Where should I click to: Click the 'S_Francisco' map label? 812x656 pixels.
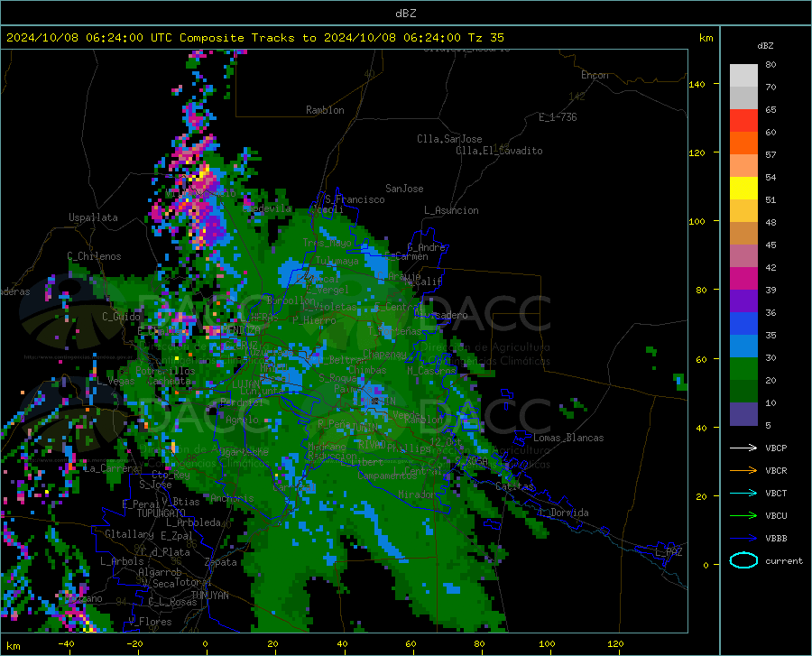click(x=355, y=199)
